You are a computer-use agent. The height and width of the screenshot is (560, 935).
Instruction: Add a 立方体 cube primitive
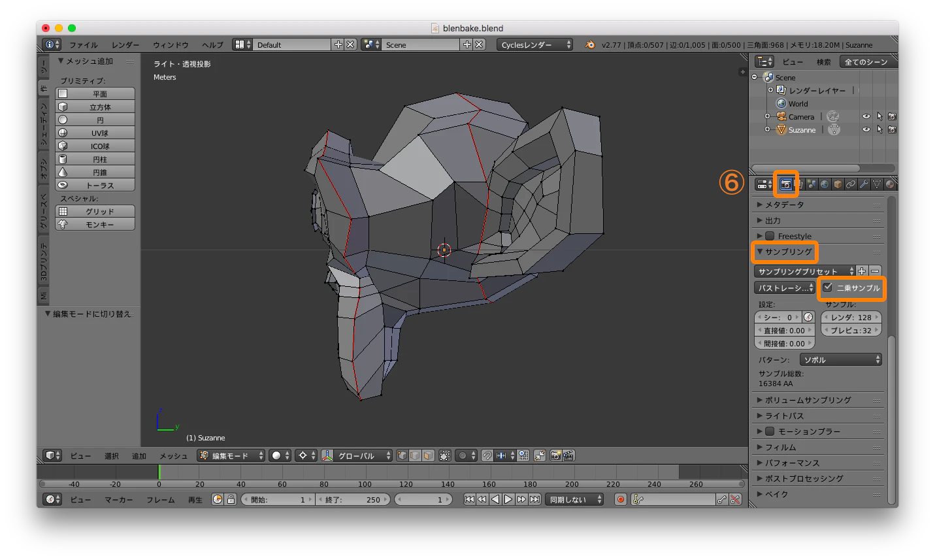[x=95, y=107]
